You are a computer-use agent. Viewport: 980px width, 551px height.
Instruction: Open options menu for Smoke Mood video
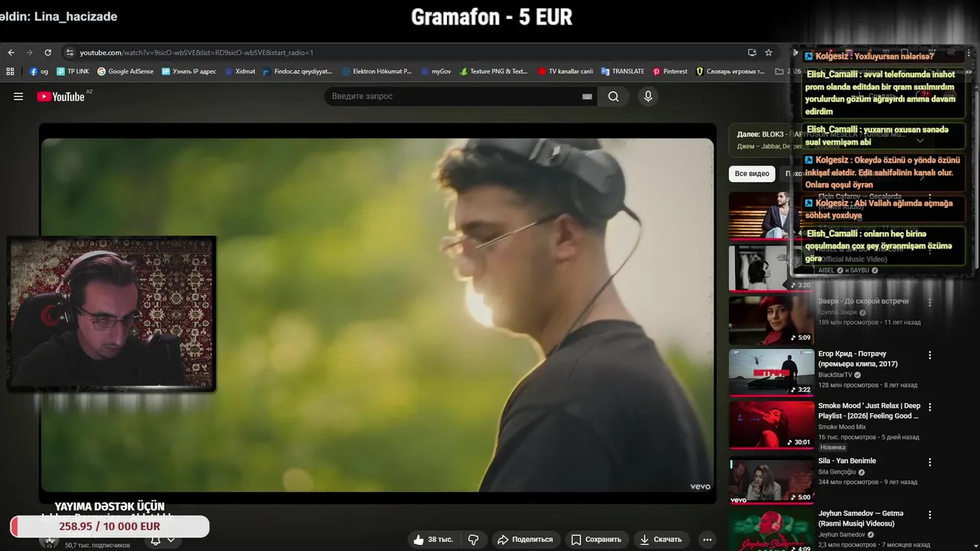coord(930,407)
